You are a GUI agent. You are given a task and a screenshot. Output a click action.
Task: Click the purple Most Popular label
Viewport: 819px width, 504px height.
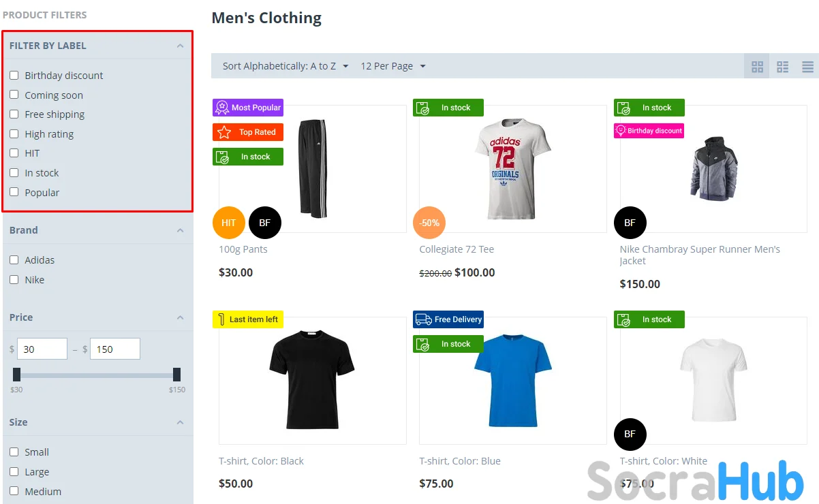tap(248, 108)
